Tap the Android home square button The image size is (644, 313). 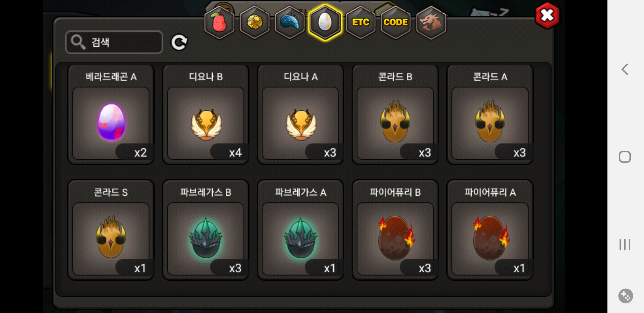625,157
